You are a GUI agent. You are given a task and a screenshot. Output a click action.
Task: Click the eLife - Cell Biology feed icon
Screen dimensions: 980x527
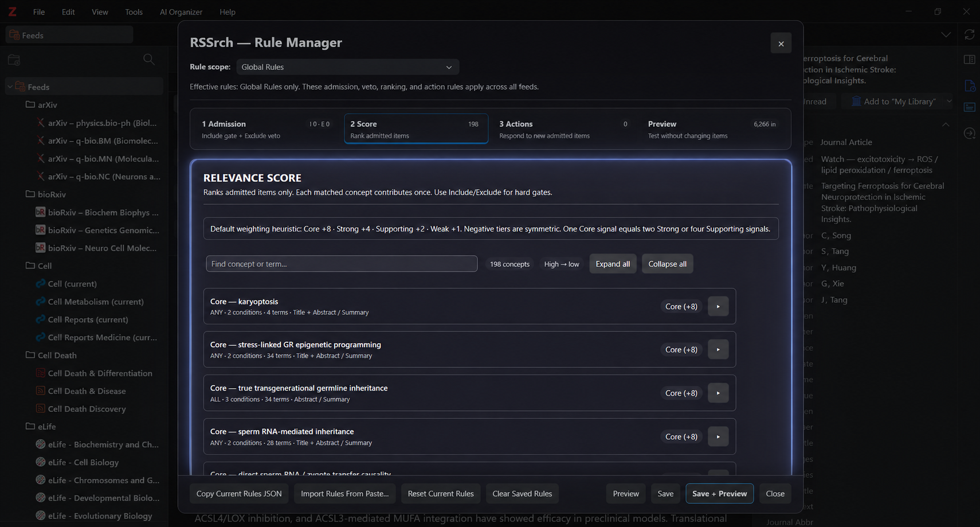pyautogui.click(x=41, y=462)
